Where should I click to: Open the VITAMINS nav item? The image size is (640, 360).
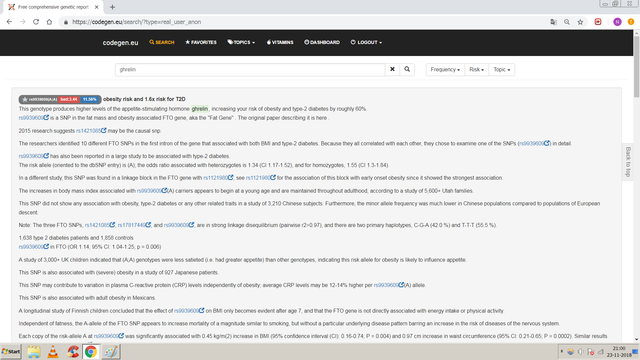[x=280, y=42]
